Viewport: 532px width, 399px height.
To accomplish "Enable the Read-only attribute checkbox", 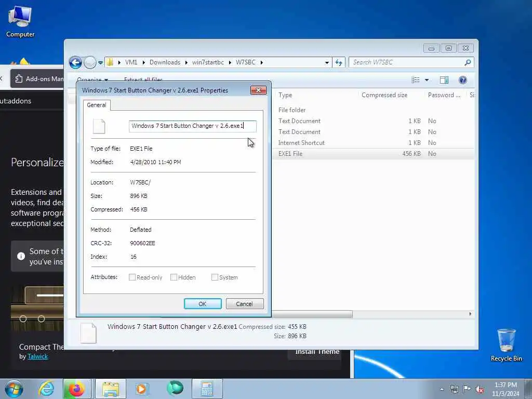I will (132, 277).
